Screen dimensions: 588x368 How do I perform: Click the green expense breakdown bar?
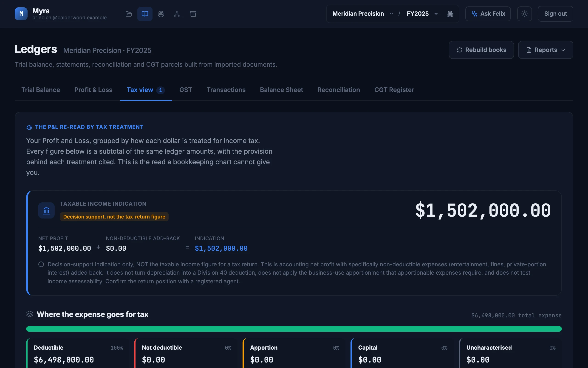point(294,329)
